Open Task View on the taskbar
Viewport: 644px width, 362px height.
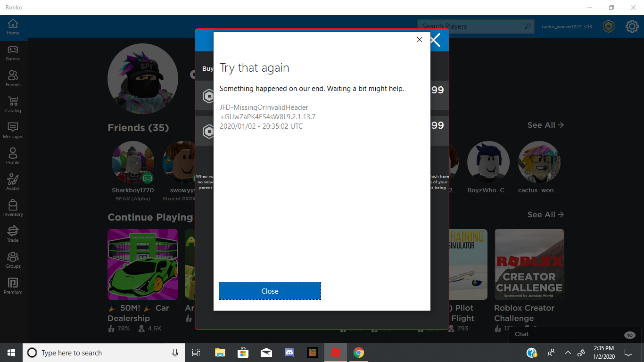tap(196, 353)
